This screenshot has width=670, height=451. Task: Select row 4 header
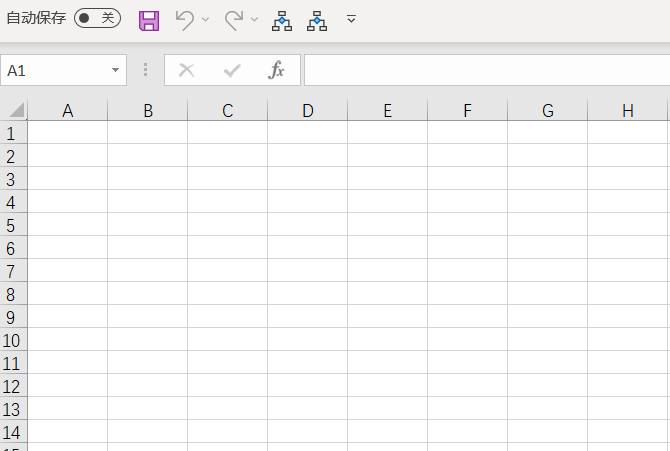[x=13, y=201]
